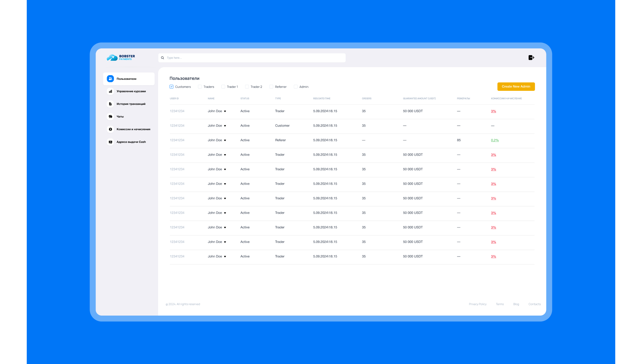Click the dollar icon for Комиссии и начисления
Screen dimensions: 642x364
[x=110, y=129]
